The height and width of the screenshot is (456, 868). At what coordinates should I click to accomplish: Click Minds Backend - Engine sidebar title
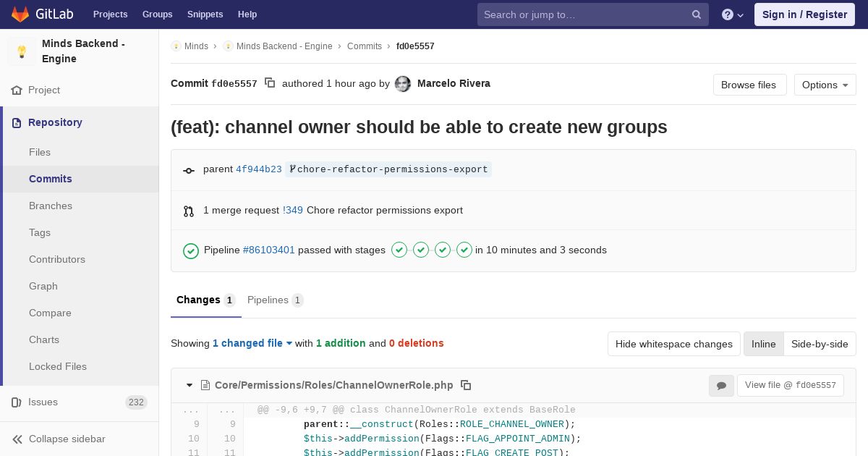pyautogui.click(x=83, y=51)
